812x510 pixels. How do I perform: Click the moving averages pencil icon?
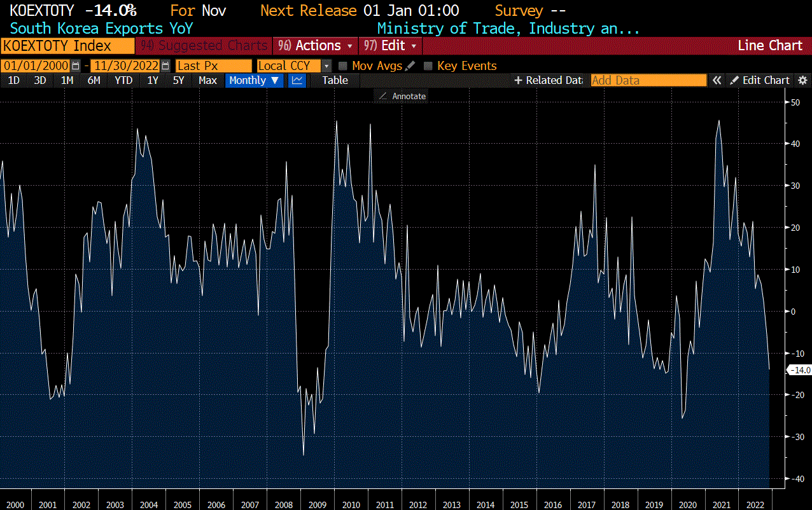pos(410,65)
